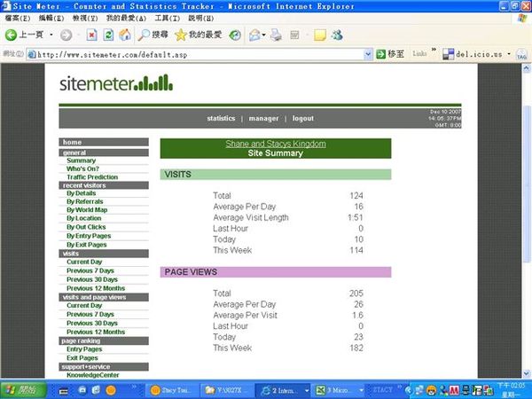Click the Forward arrow toolbar icon
Image resolution: width=532 pixels, height=399 pixels.
(x=66, y=35)
